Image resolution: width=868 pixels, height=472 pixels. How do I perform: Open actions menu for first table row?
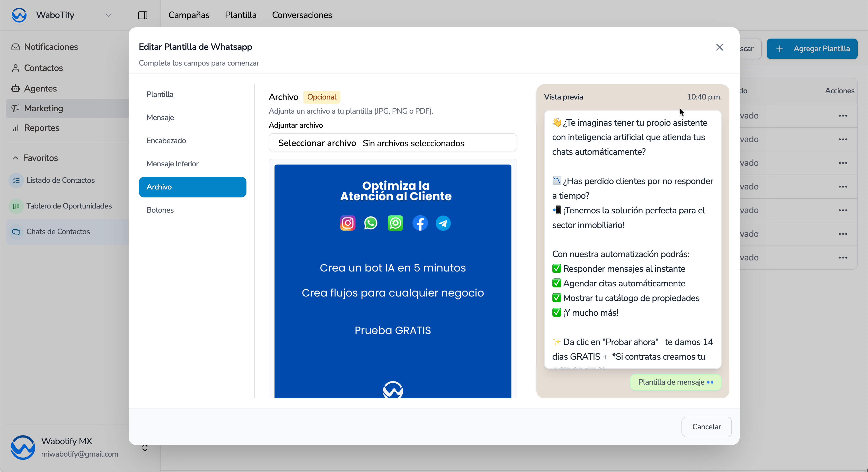point(843,116)
